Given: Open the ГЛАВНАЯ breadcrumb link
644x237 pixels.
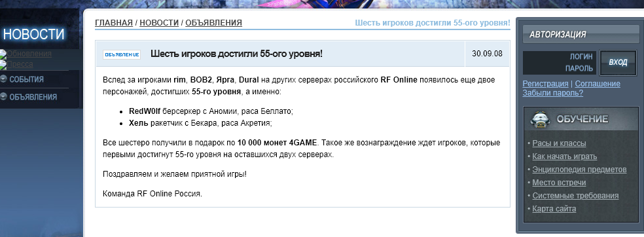Looking at the screenshot, I should (x=114, y=23).
